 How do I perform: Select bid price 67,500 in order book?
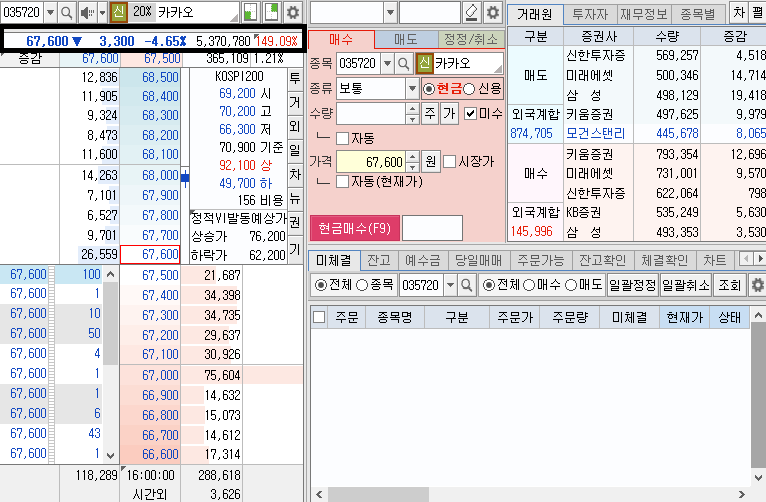coord(150,275)
